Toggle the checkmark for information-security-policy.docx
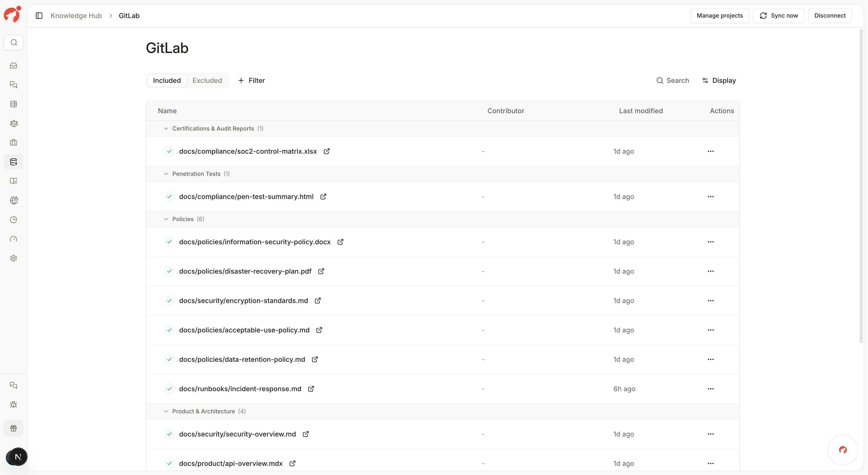Image resolution: width=868 pixels, height=475 pixels. click(x=170, y=242)
